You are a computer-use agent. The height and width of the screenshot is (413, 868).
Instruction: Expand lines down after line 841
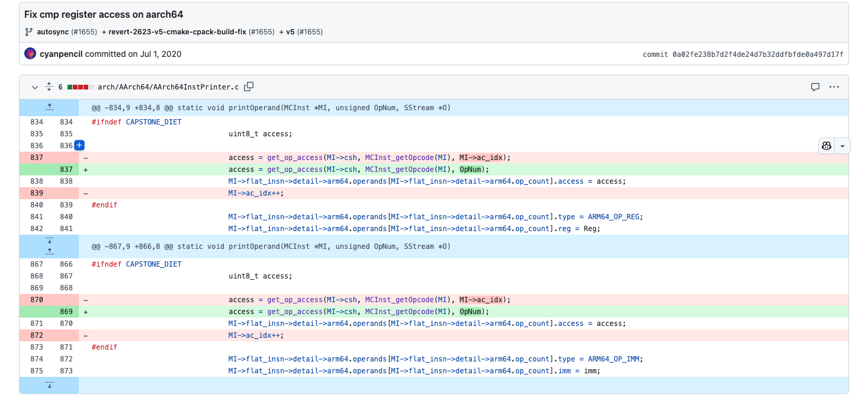click(x=49, y=241)
